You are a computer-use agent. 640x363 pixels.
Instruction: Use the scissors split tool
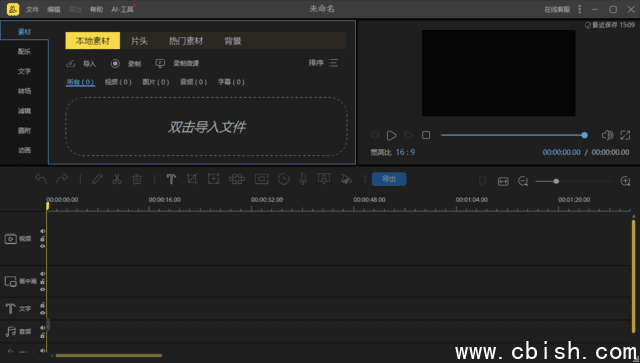117,179
